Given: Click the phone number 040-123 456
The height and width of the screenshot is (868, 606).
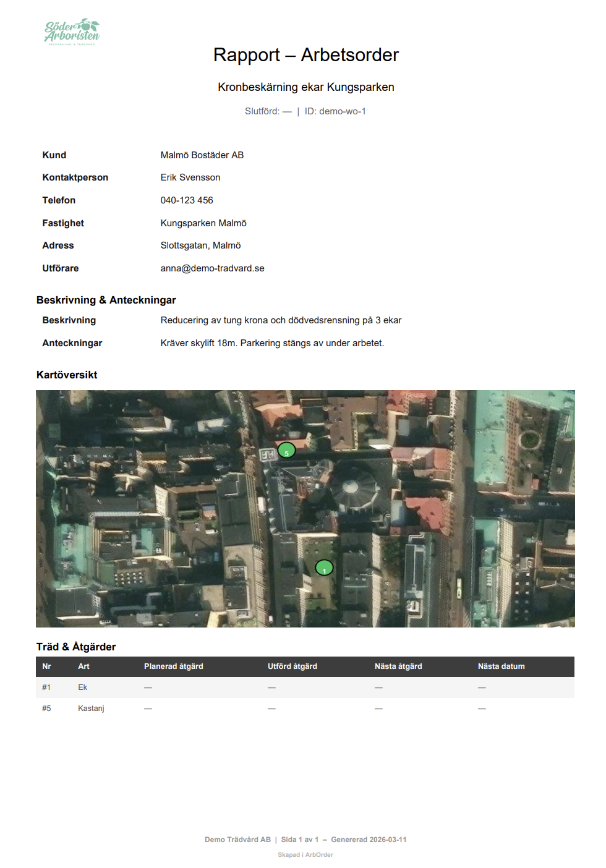Looking at the screenshot, I should 187,200.
